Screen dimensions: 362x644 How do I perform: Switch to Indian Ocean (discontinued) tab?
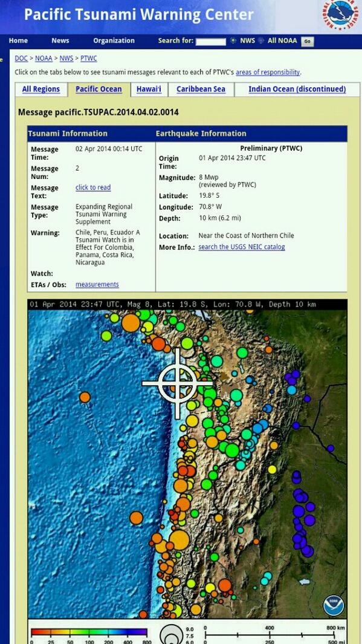coord(297,89)
